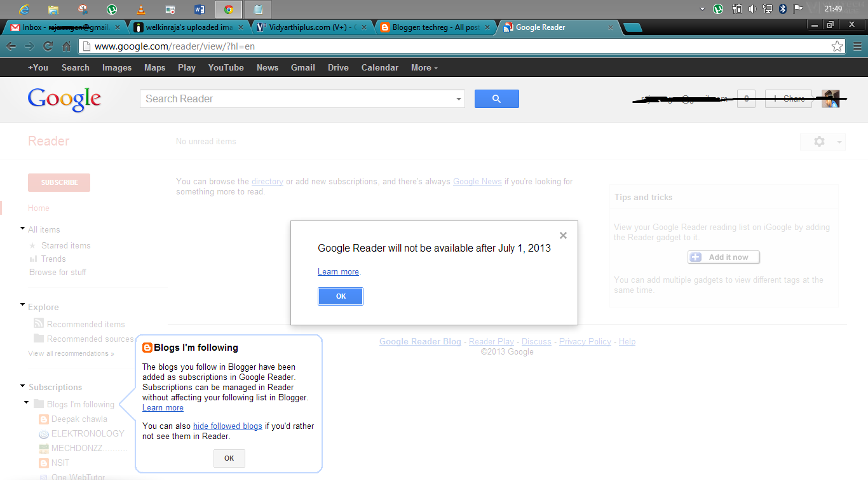This screenshot has width=868, height=488.
Task: Open Action Center flag tray icon
Action: [798, 9]
